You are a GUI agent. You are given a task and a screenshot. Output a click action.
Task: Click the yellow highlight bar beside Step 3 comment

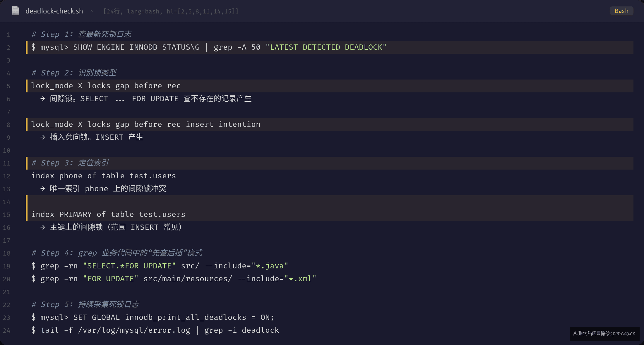[27, 163]
